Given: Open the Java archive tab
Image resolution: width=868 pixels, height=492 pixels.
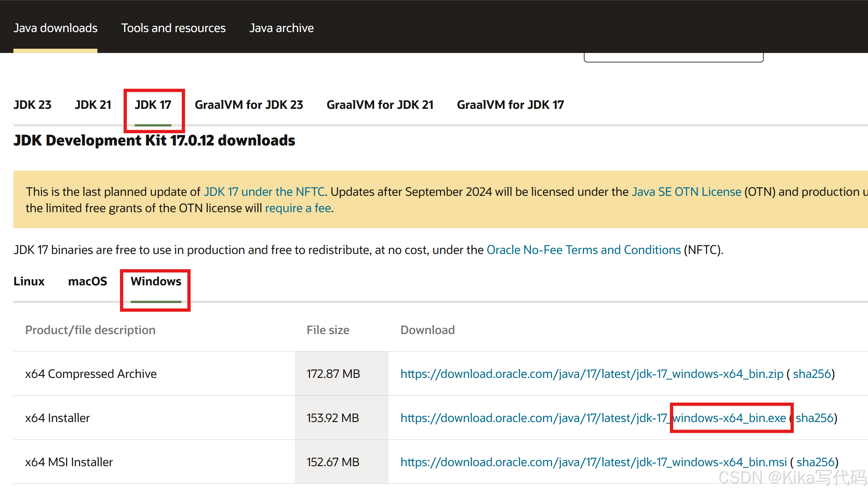Looking at the screenshot, I should tap(281, 28).
